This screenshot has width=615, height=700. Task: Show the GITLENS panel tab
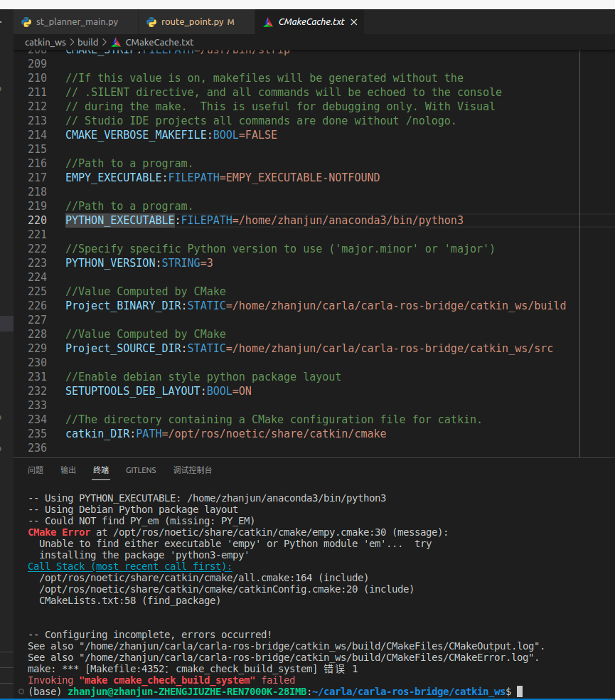point(141,470)
